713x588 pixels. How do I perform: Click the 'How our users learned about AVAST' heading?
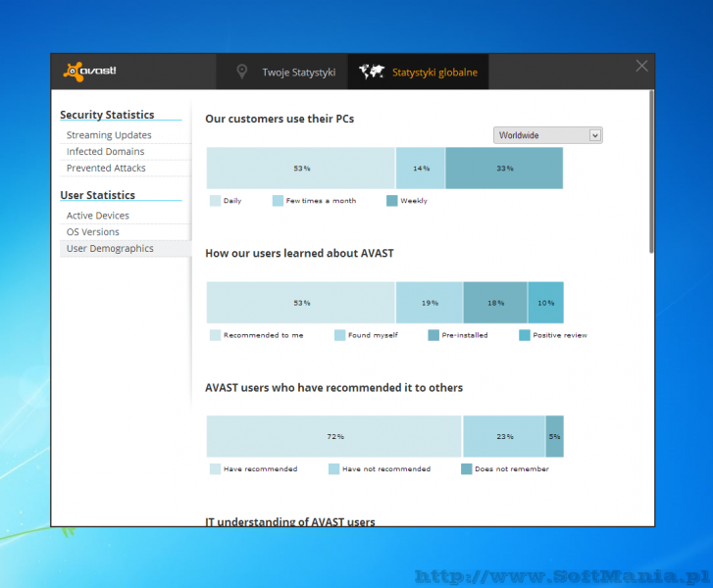[299, 253]
